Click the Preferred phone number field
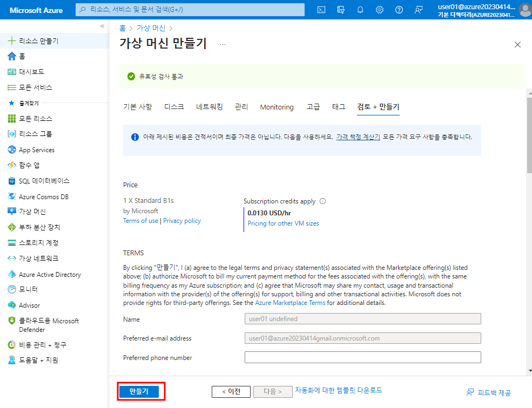Viewport: 532px width, 408px height. click(363, 357)
